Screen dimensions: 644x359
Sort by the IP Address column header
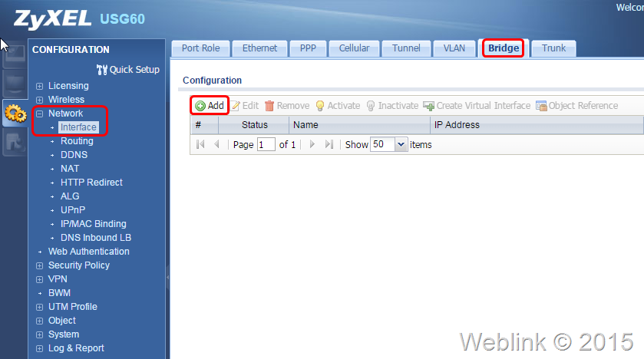point(537,125)
